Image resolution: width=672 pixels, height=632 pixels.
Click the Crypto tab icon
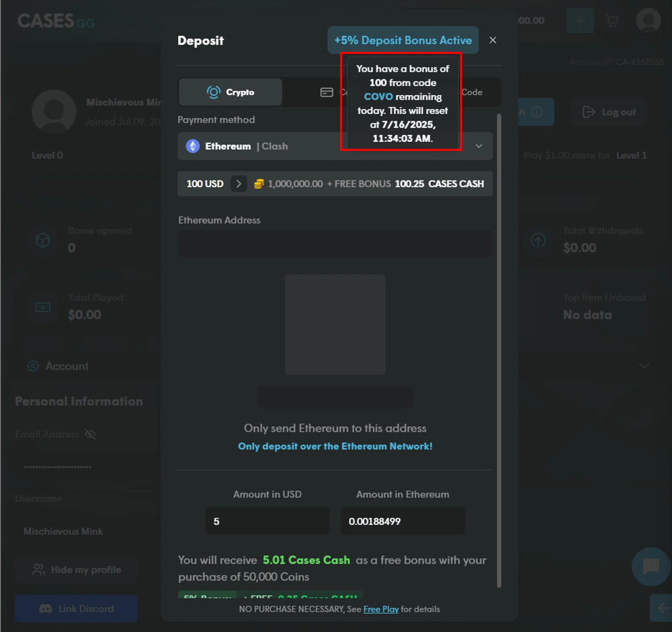click(214, 92)
